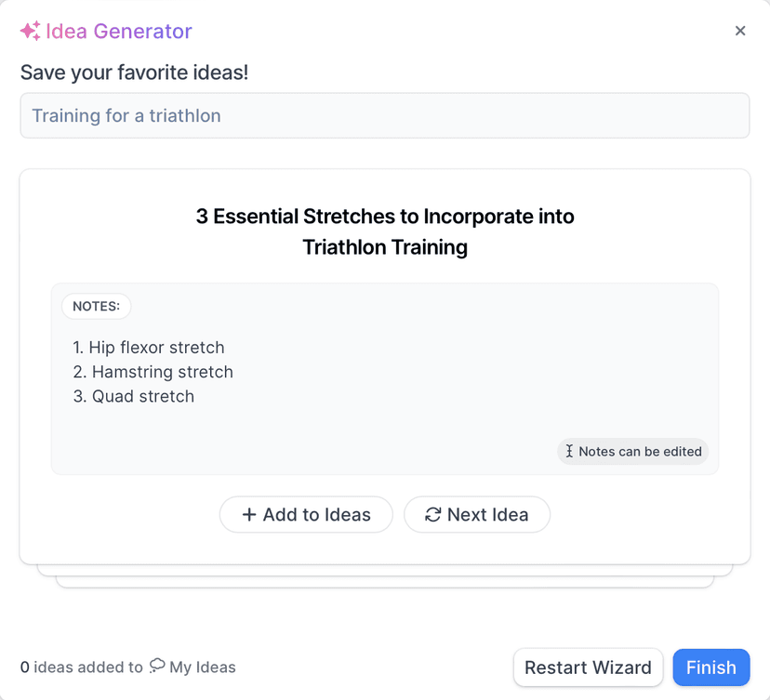Image resolution: width=770 pixels, height=700 pixels.
Task: Focus the 'Training for a triathlon' topic field
Action: click(384, 116)
